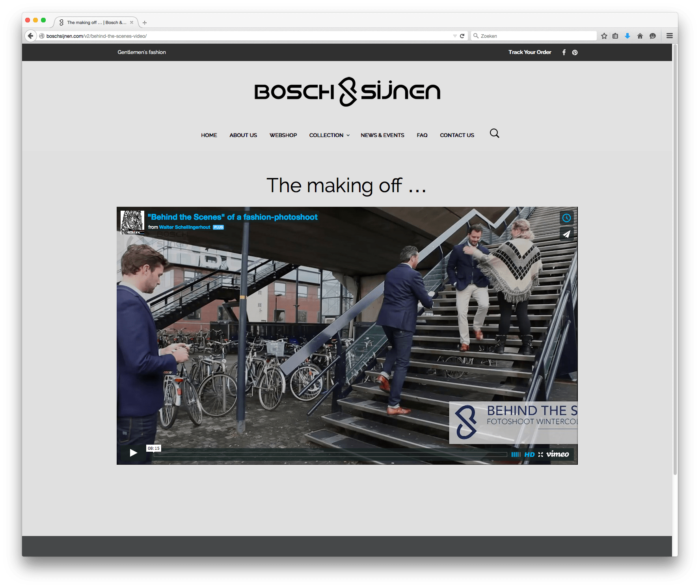The image size is (700, 588).
Task: Click the 'Gentlemen's fashion' text
Action: coord(141,52)
